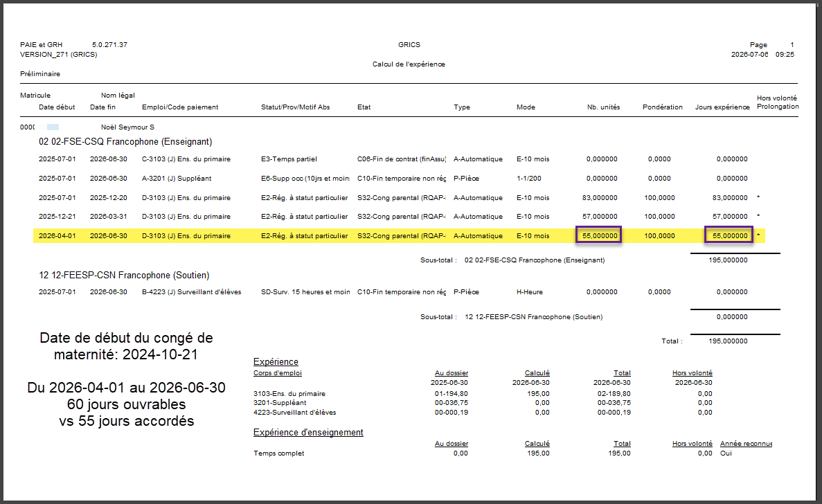The width and height of the screenshot is (822, 504).
Task: Click the 'Expérience d'enseignement' section heading
Action: (x=308, y=432)
